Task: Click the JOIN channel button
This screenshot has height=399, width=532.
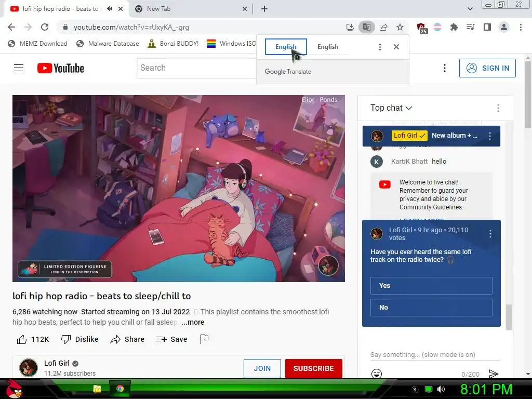Action: 262,368
